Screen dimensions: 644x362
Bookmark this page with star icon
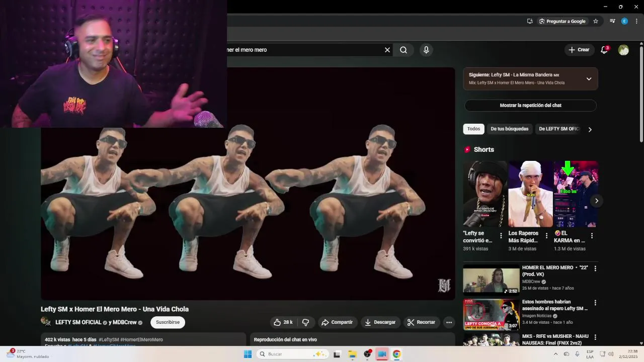596,21
